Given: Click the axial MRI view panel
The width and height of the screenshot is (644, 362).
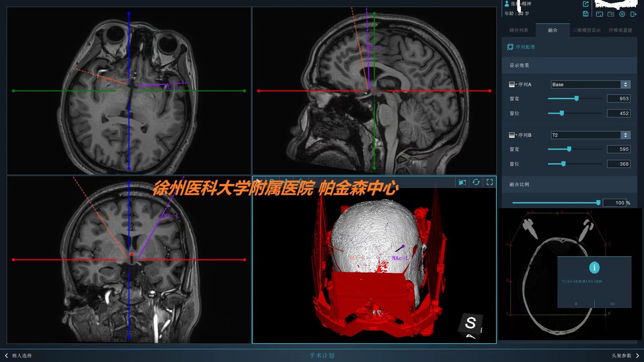Looking at the screenshot, I should coord(129,91).
